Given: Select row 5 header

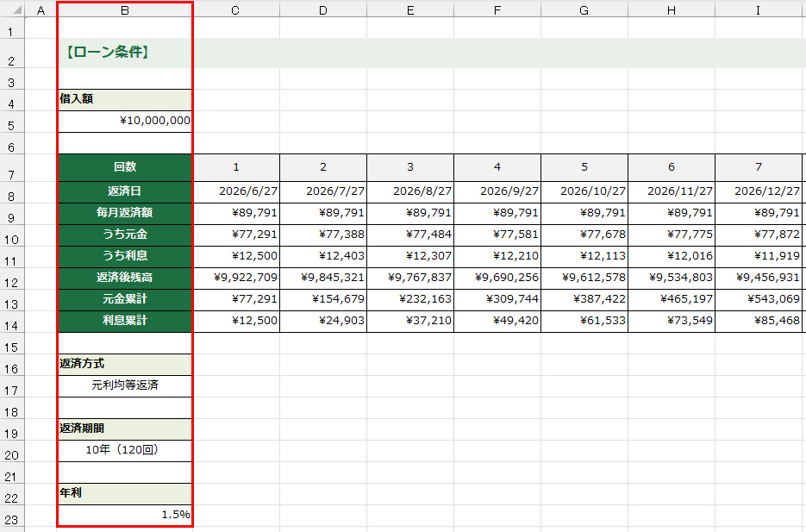Looking at the screenshot, I should pos(12,122).
